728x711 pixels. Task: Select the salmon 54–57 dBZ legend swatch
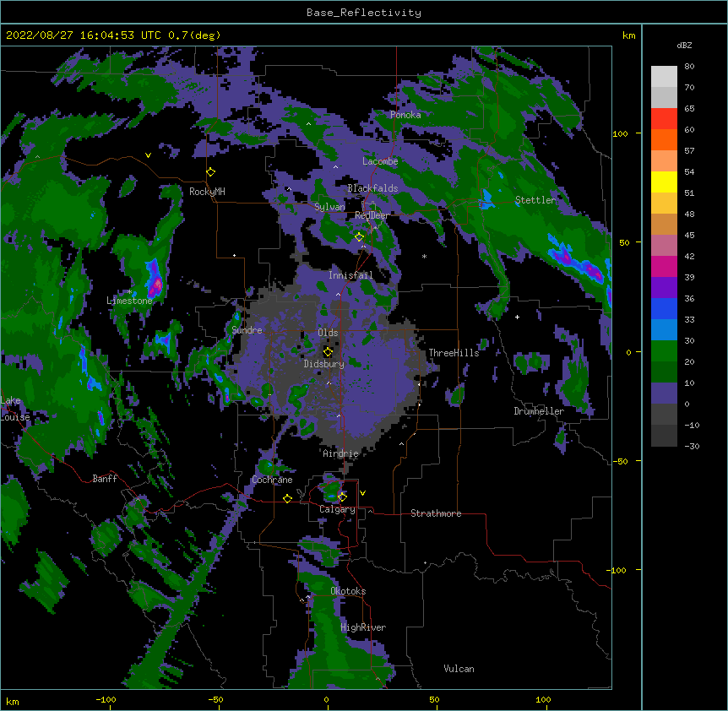(x=664, y=161)
